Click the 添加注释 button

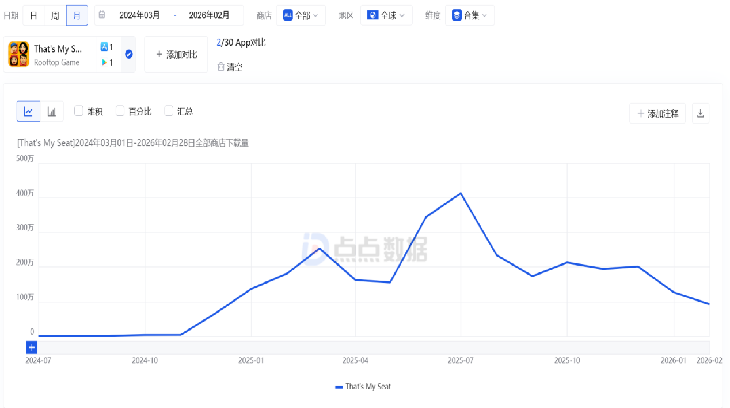tap(657, 113)
